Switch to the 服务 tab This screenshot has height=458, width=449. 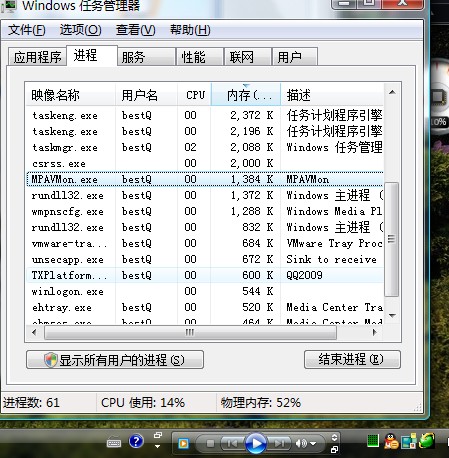coord(146,57)
